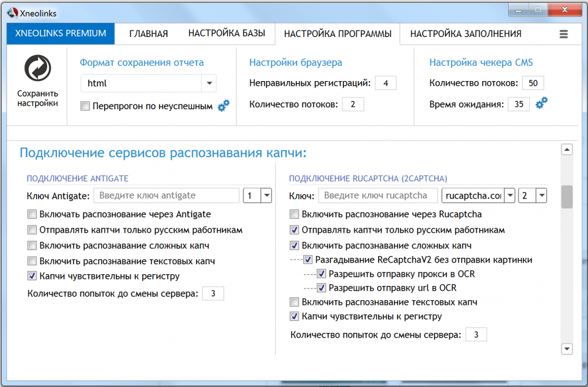The height and width of the screenshot is (387, 588).
Task: Click Неправильных регистраций value field
Action: tap(386, 83)
